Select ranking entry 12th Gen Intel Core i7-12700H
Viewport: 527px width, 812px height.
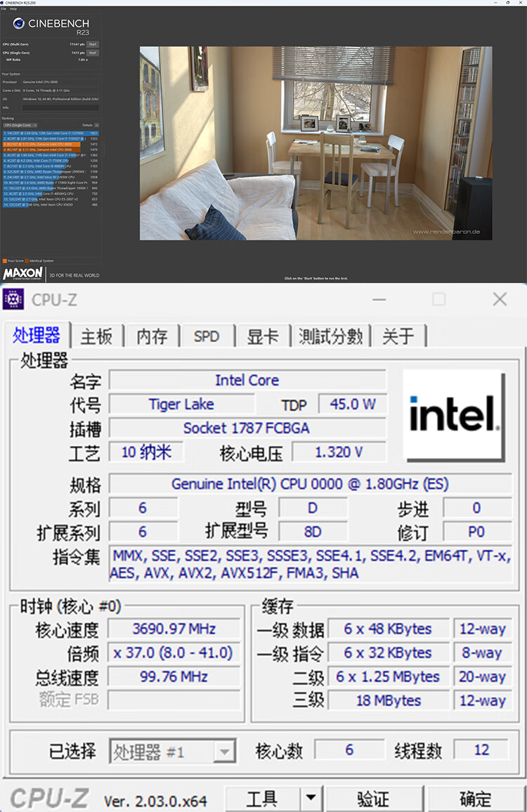[51, 133]
